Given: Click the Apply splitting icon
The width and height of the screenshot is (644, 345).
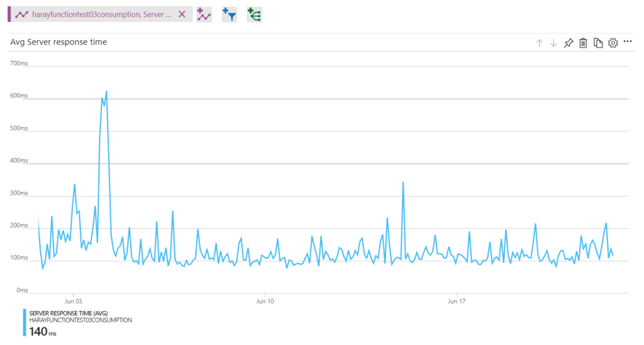Looking at the screenshot, I should [254, 15].
